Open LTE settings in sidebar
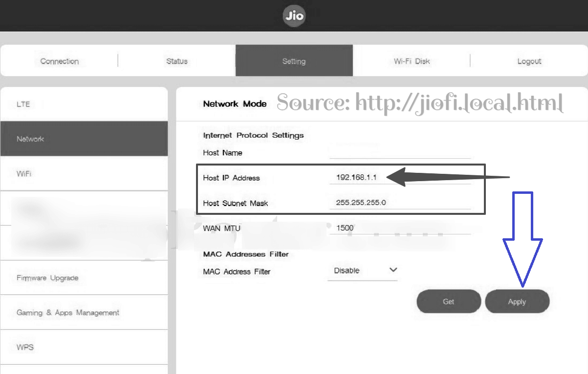The image size is (588, 374). point(23,104)
